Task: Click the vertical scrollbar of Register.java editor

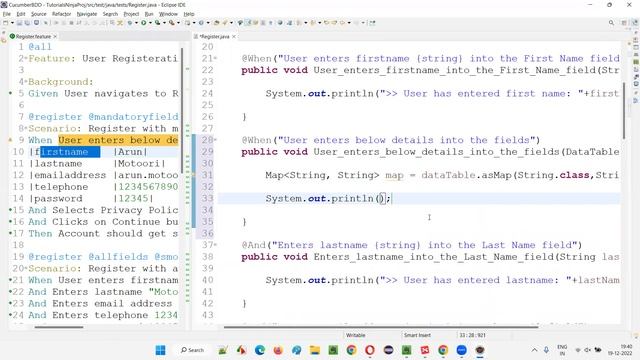Action: tap(624, 110)
